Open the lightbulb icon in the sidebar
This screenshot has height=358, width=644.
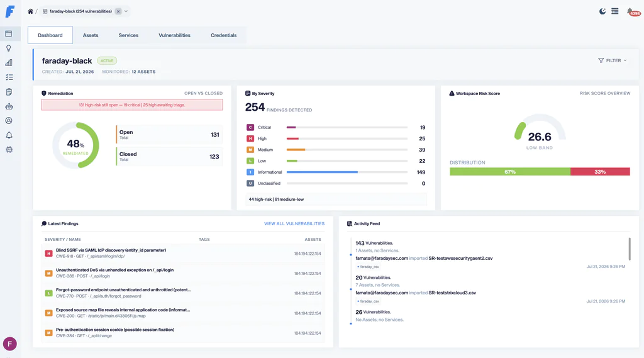point(9,48)
